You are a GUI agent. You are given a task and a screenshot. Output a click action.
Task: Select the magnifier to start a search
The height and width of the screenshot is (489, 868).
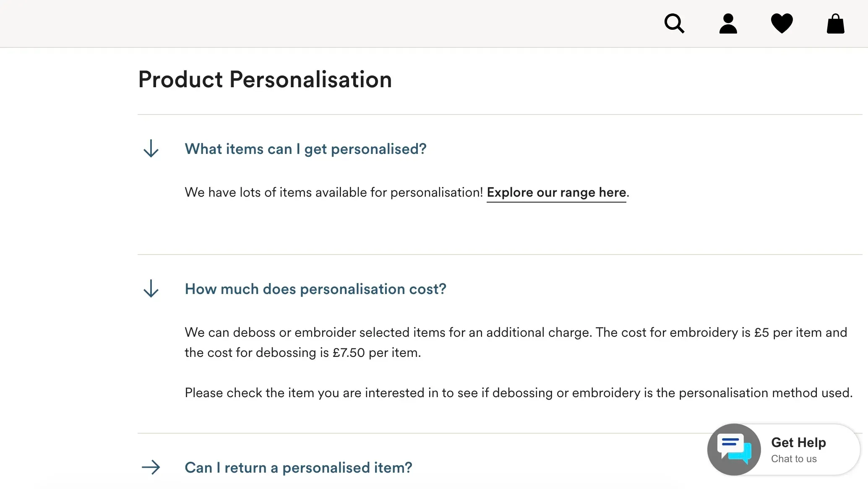[674, 23]
